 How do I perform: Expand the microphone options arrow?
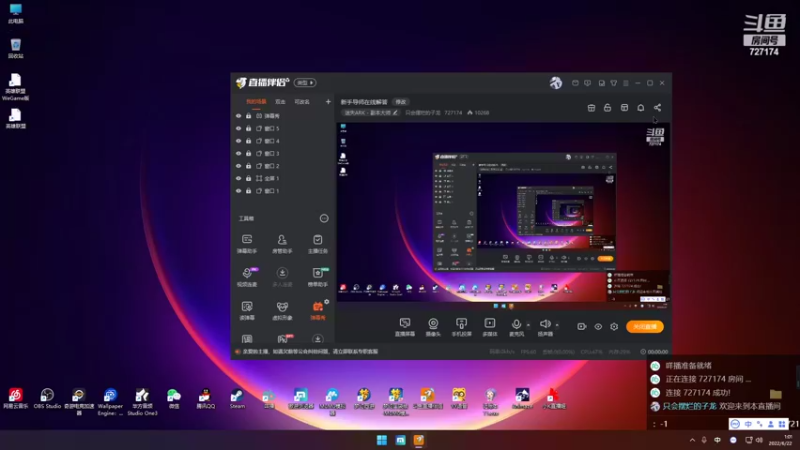point(528,324)
